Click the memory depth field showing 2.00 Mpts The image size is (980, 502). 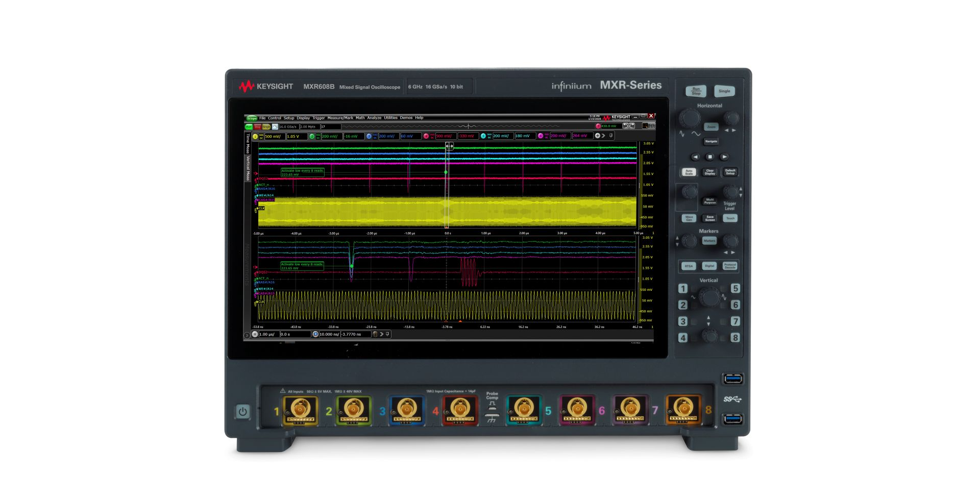(x=308, y=126)
